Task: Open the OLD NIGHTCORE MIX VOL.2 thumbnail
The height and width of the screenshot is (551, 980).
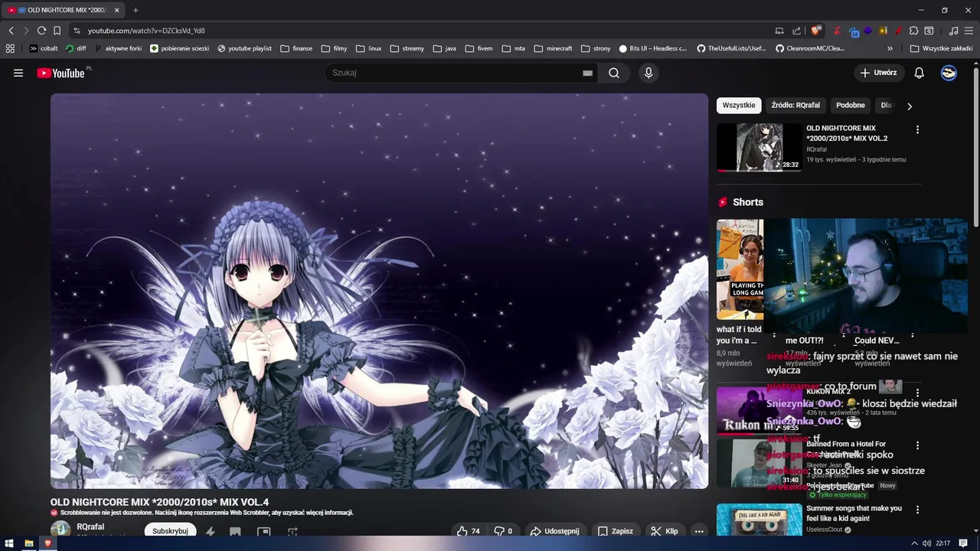Action: [x=759, y=148]
